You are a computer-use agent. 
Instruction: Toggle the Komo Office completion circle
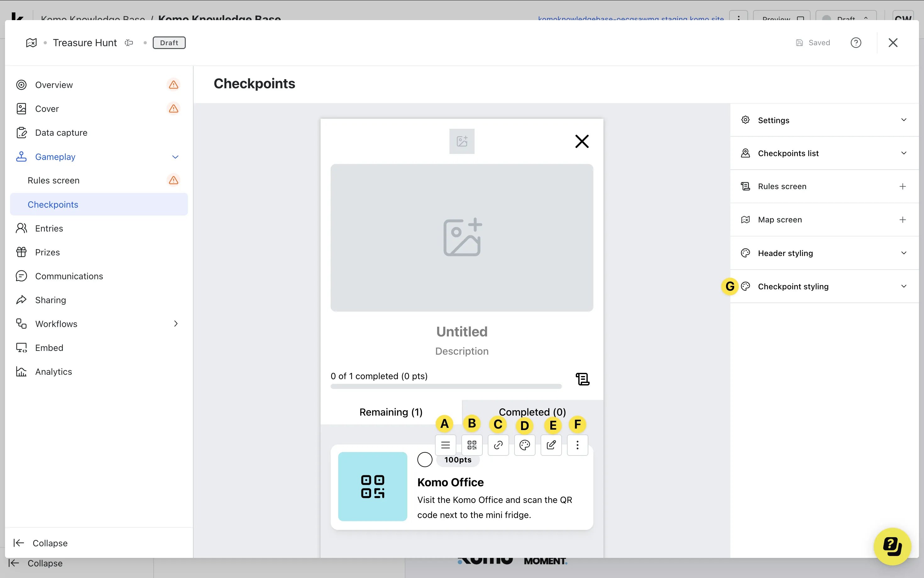pyautogui.click(x=425, y=460)
